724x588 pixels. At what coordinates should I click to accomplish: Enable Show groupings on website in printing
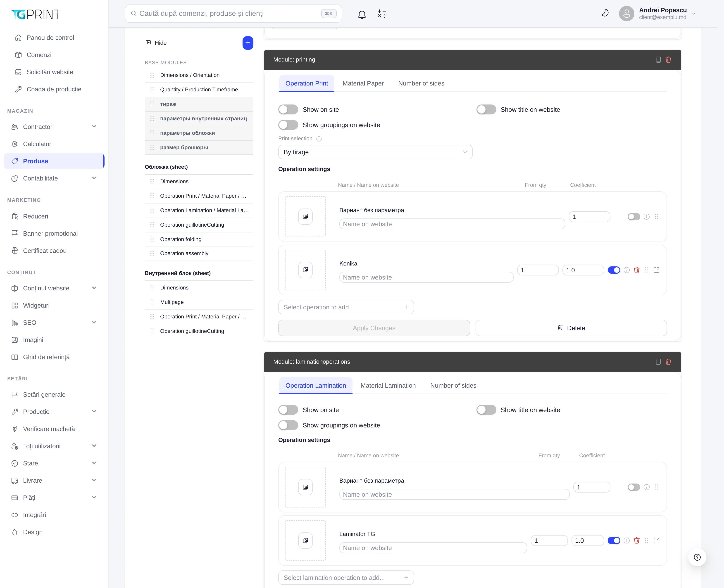(288, 125)
